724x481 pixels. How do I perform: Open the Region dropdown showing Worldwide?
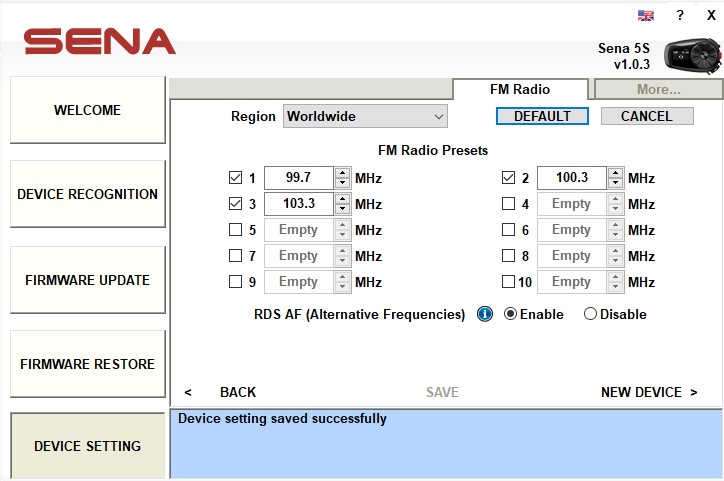(x=365, y=116)
